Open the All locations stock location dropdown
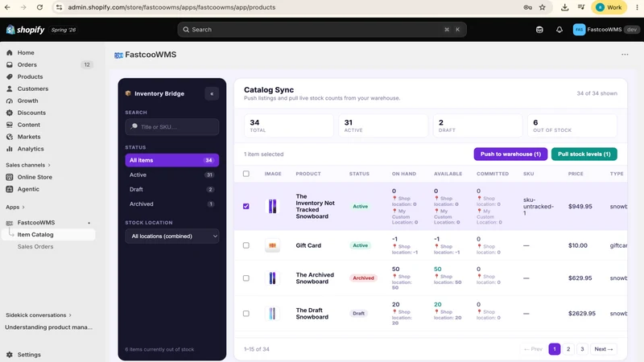644x362 pixels. tap(172, 236)
